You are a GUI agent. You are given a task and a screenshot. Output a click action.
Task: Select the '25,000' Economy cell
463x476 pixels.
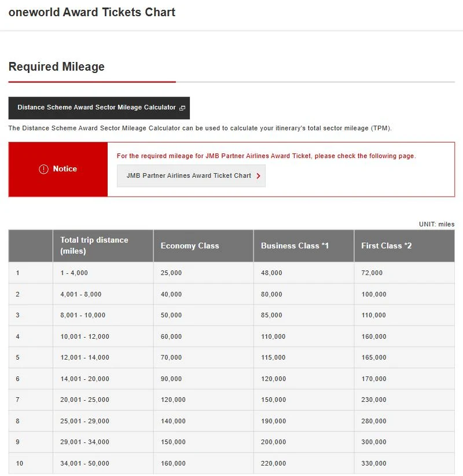[203, 273]
